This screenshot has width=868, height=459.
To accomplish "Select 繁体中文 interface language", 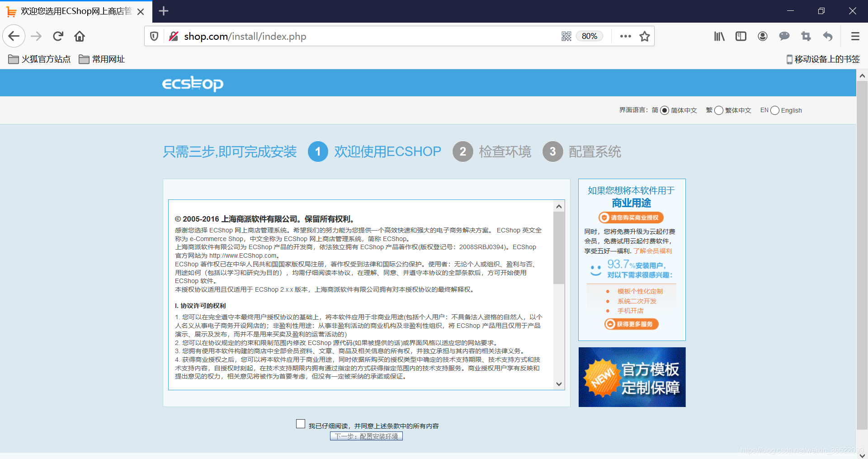I will (x=719, y=110).
